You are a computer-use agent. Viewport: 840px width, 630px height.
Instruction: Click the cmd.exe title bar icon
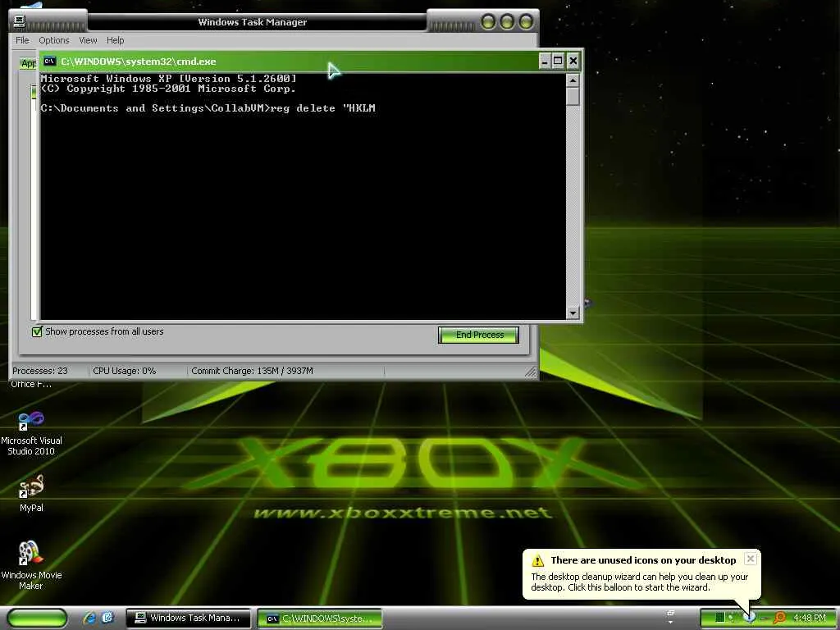pyautogui.click(x=49, y=61)
